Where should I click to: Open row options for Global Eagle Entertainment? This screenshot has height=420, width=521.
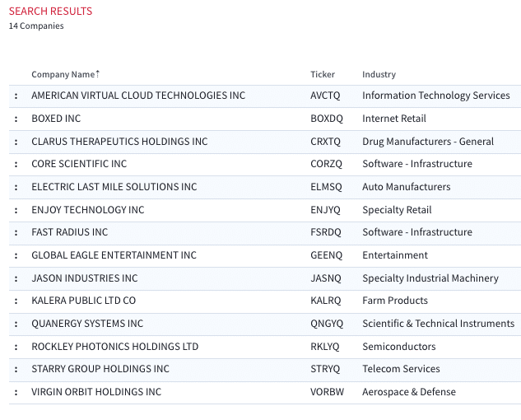pos(16,255)
